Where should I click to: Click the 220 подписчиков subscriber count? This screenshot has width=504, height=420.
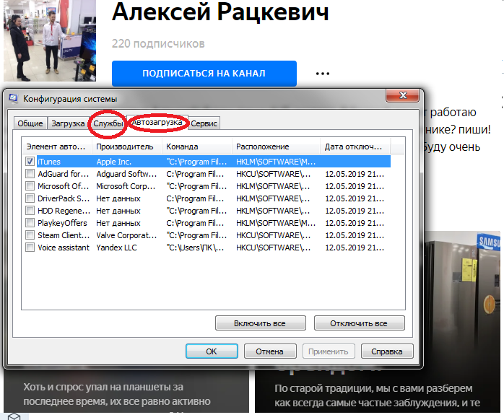(x=158, y=43)
